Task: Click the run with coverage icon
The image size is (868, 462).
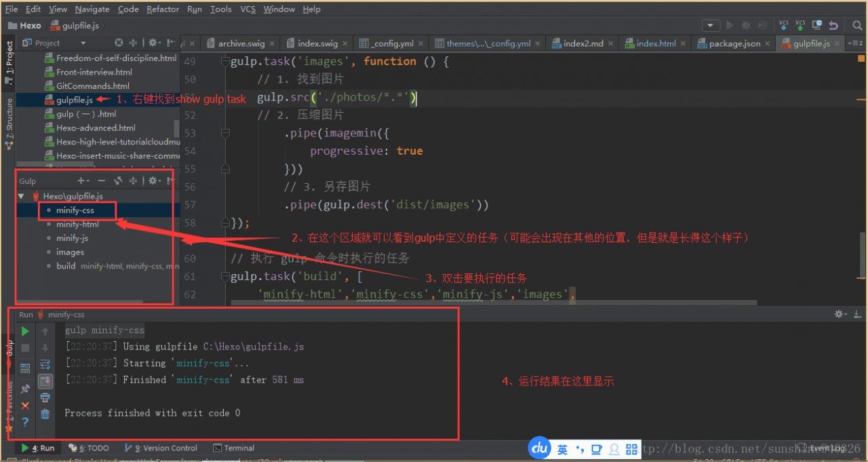Action: click(x=762, y=25)
